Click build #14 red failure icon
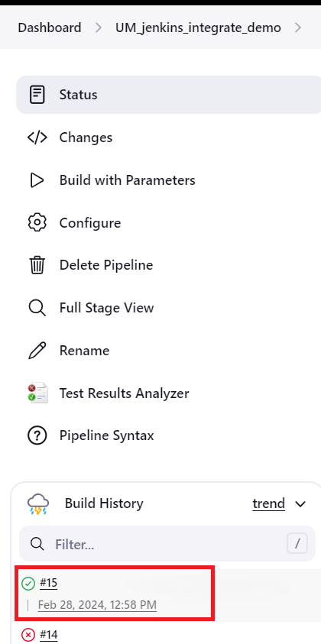This screenshot has width=321, height=644. pyautogui.click(x=28, y=636)
